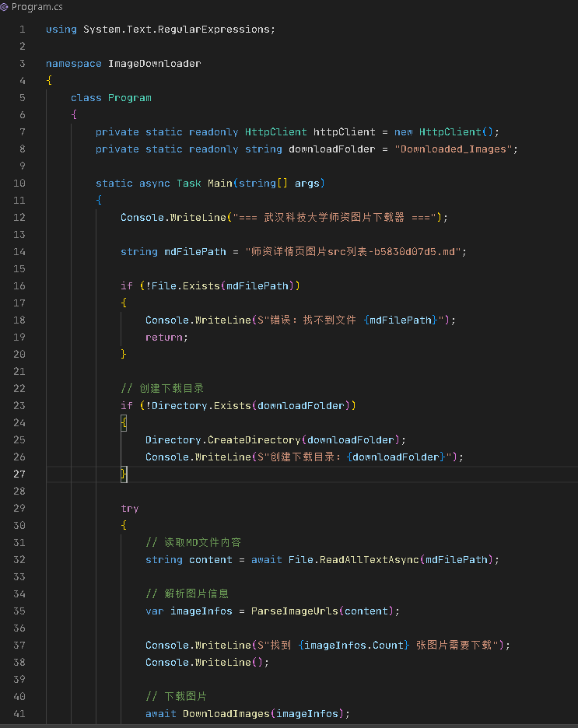
Task: Click 'System.Text.RegularExpressions' namespace import
Action: coord(177,30)
